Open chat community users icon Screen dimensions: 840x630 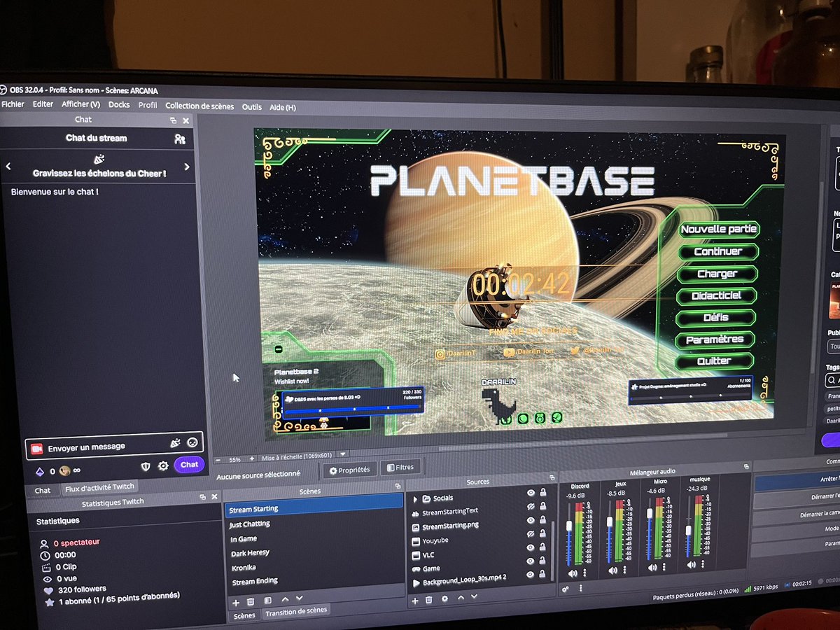(180, 139)
